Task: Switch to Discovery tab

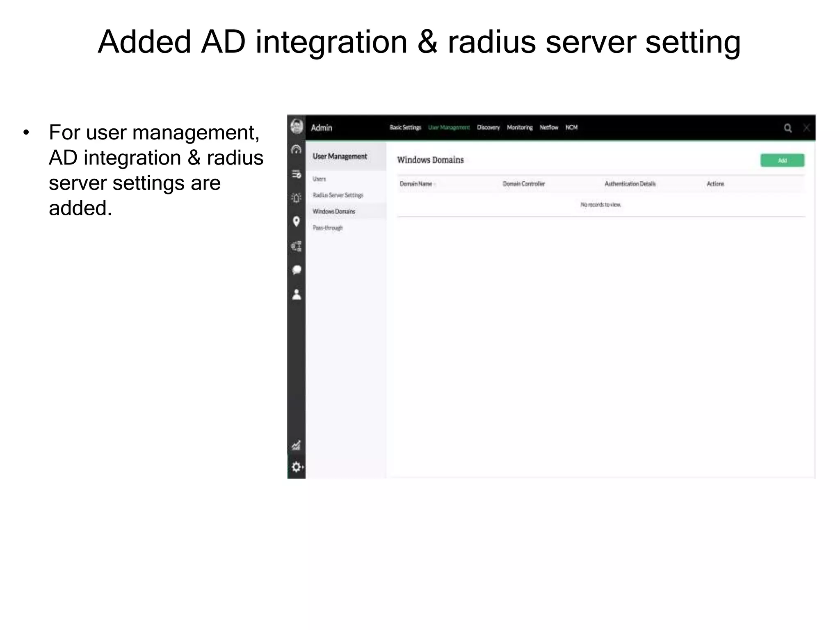Action: (x=488, y=128)
